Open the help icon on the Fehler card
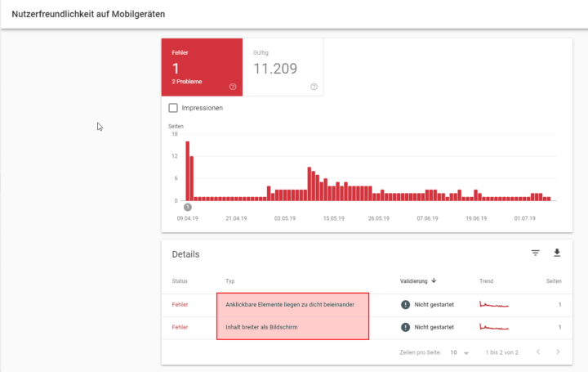Image resolution: width=588 pixels, height=372 pixels. click(233, 87)
